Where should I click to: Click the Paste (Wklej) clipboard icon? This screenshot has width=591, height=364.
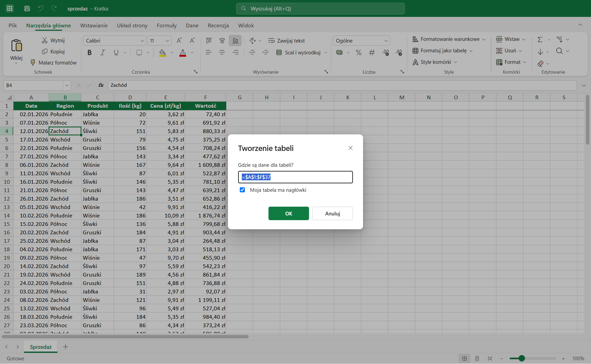(x=16, y=45)
